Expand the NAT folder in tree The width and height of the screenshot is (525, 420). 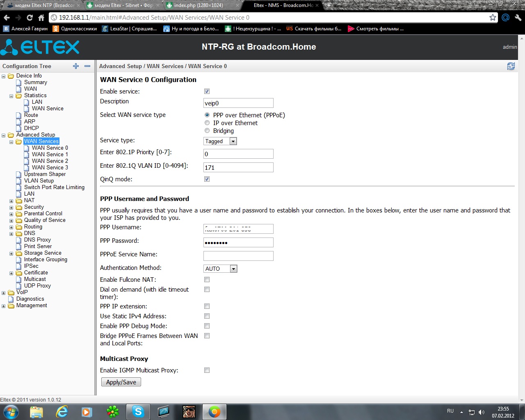[x=11, y=201]
